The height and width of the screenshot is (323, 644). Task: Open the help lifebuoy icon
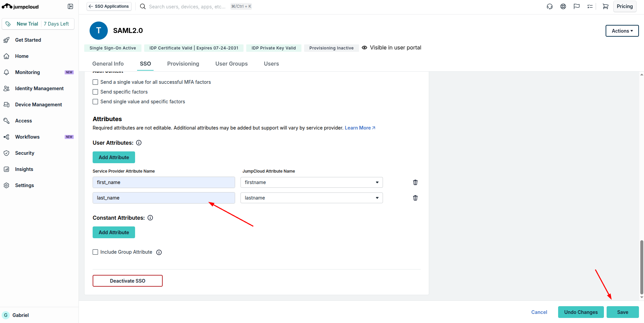(563, 6)
